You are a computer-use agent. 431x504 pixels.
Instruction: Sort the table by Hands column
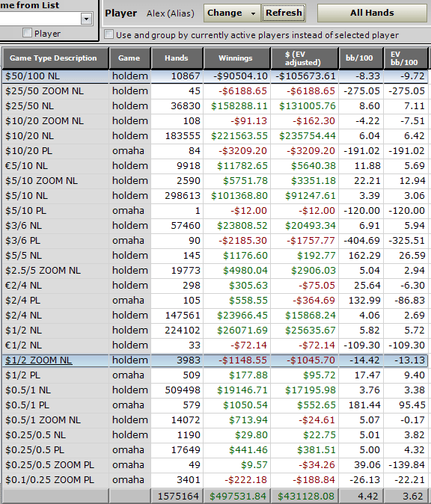177,58
